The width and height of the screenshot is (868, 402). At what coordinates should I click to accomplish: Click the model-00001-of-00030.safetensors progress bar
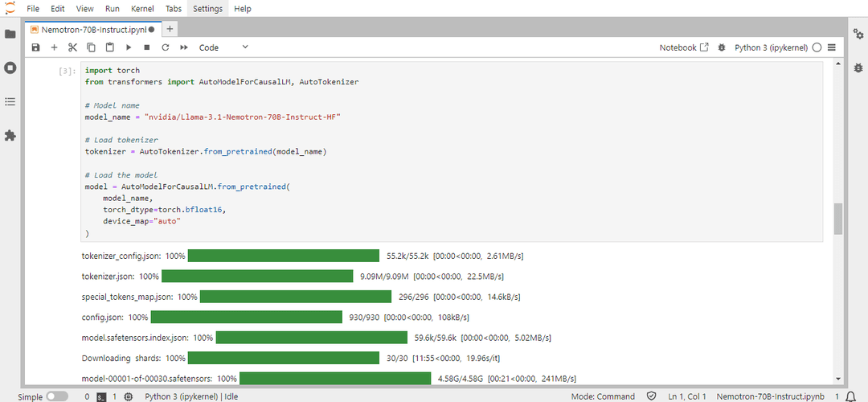coord(335,378)
